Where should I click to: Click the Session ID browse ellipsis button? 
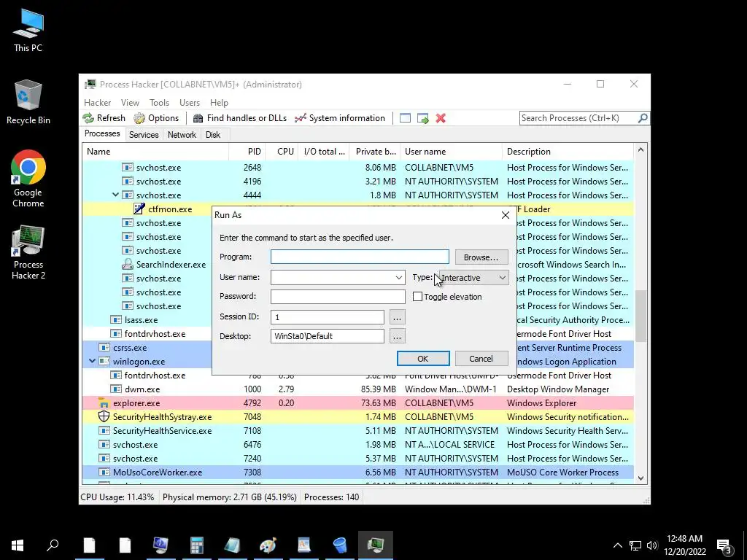397,317
